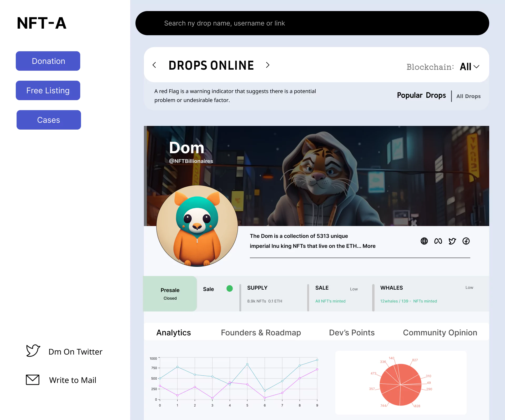This screenshot has width=505, height=420.
Task: Click the Donation button
Action: [48, 61]
